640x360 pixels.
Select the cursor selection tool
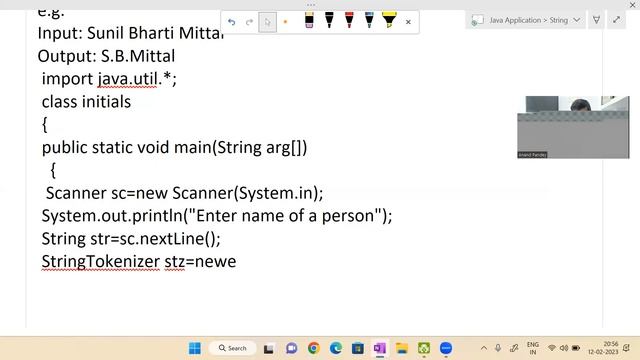pos(267,22)
